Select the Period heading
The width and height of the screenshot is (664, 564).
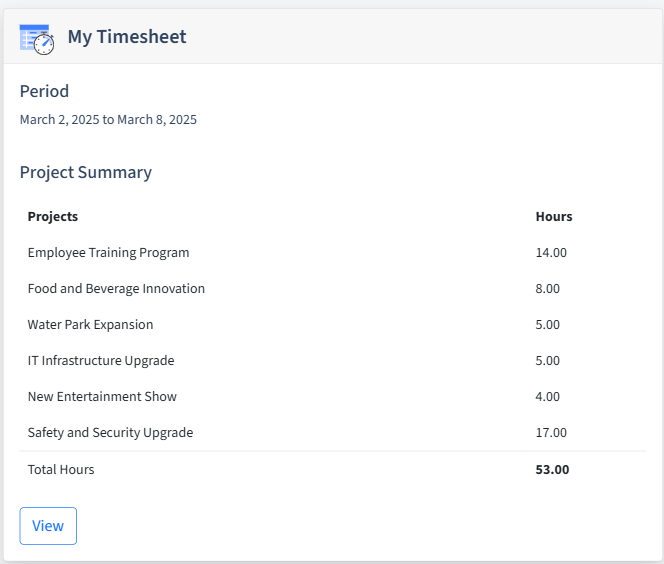pos(44,91)
